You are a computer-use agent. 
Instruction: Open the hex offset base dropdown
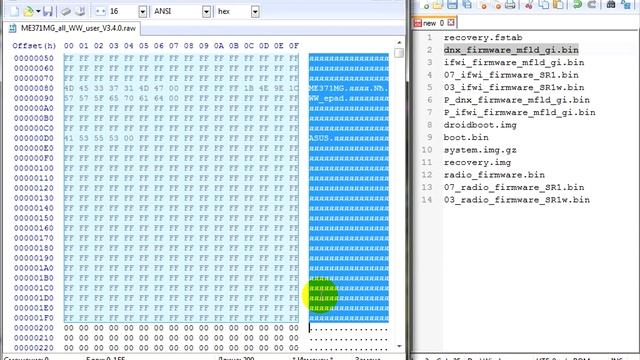[255, 11]
